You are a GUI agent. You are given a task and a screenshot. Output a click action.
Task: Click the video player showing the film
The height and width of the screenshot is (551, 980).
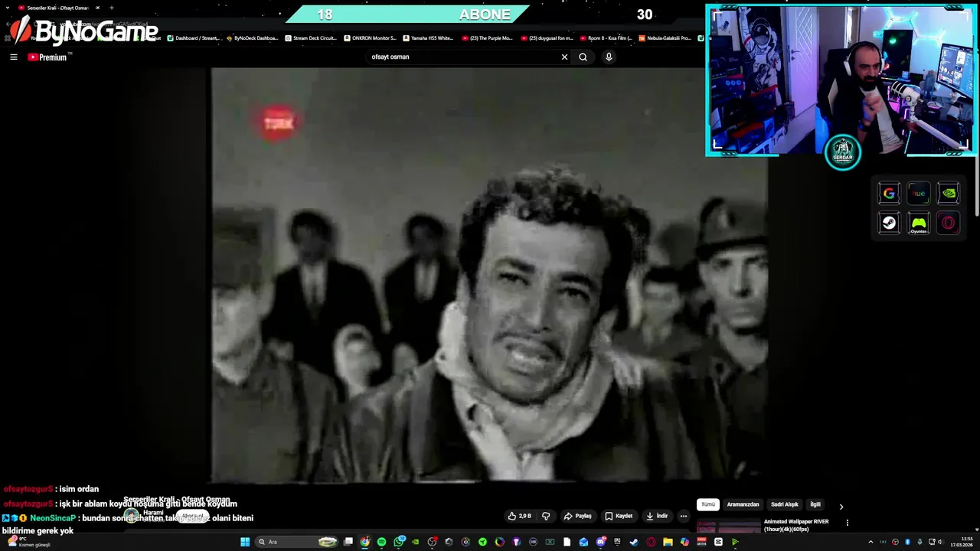point(489,275)
